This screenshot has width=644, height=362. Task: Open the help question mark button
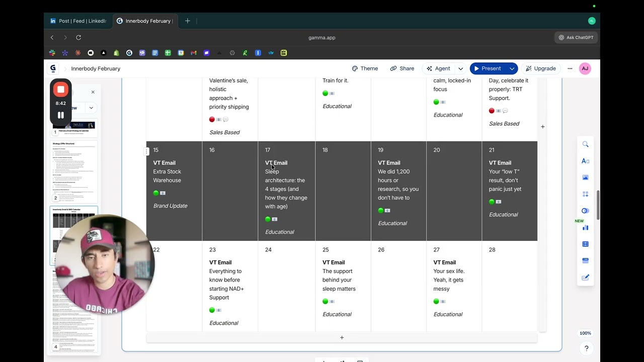[x=586, y=348]
